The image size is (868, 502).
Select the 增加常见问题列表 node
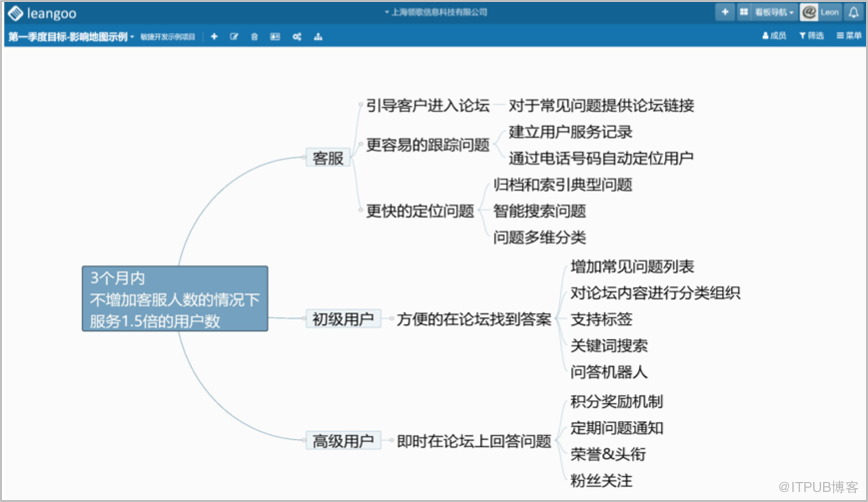[x=632, y=266]
